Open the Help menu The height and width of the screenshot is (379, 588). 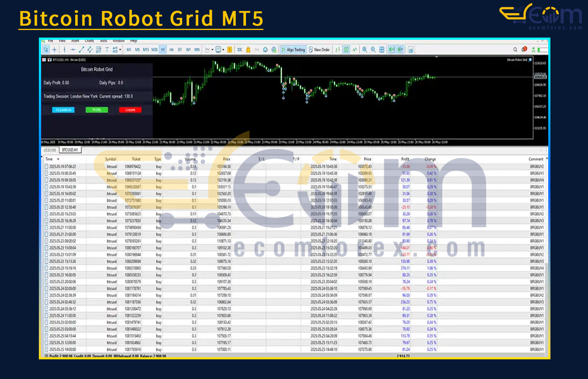(x=134, y=41)
